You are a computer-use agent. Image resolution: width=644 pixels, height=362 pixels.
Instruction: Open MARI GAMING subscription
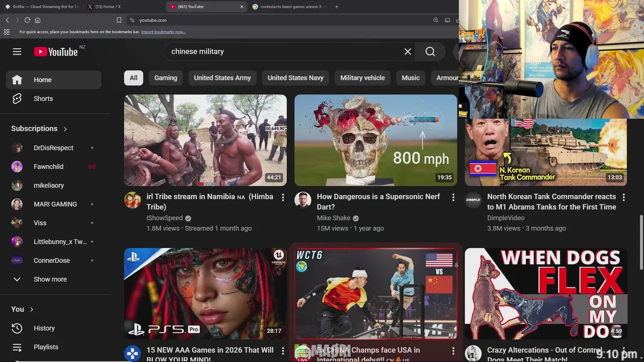[x=53, y=204]
